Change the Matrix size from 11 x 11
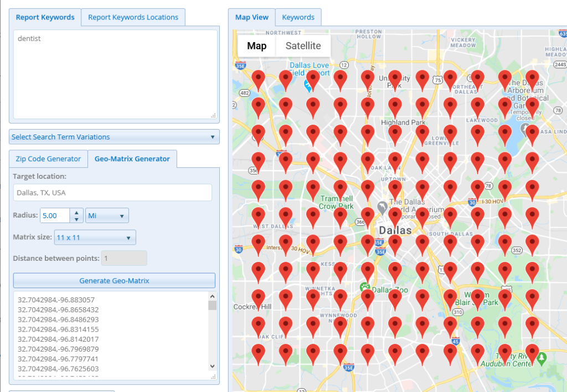Viewport: 567px width, 392px height. click(x=95, y=237)
